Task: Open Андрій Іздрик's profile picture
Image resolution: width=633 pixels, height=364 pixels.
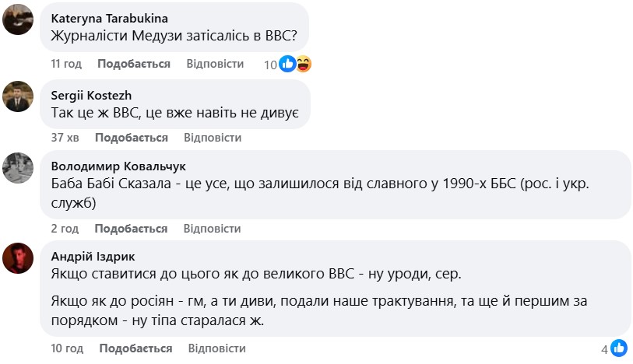Action: pyautogui.click(x=18, y=258)
